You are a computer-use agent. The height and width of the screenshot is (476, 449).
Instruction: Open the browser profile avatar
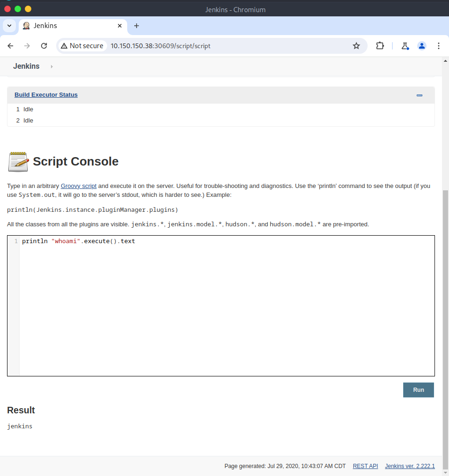pos(422,46)
